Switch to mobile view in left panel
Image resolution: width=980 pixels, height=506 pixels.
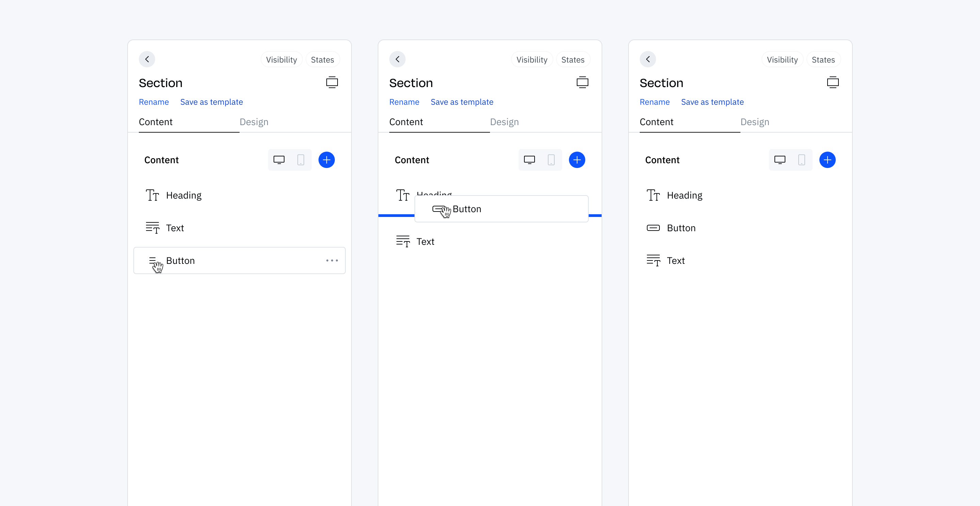click(300, 160)
